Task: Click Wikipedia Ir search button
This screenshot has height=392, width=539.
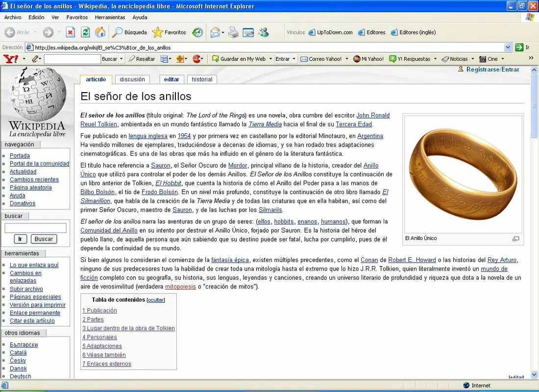Action: (20, 239)
